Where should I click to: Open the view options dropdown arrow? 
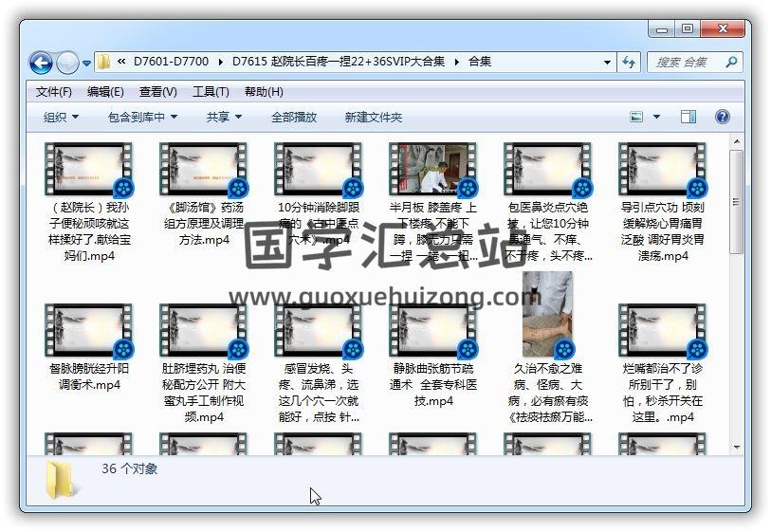pos(656,117)
